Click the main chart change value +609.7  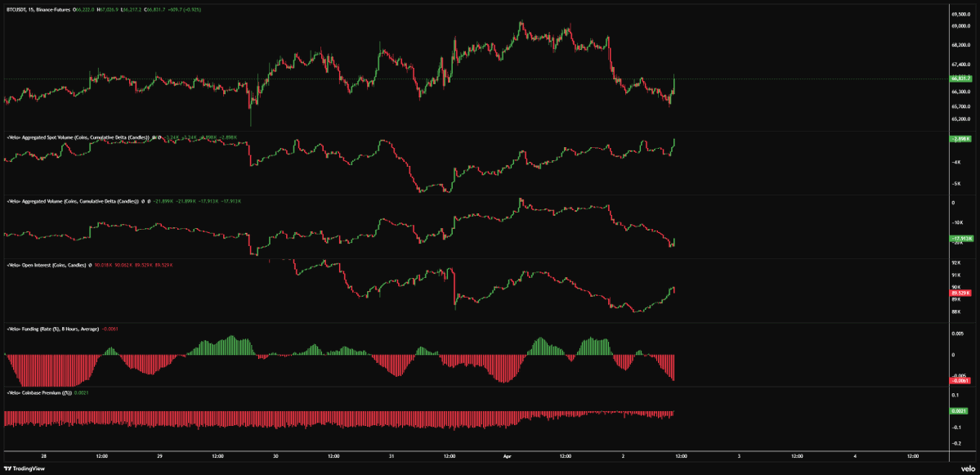pyautogui.click(x=176, y=10)
